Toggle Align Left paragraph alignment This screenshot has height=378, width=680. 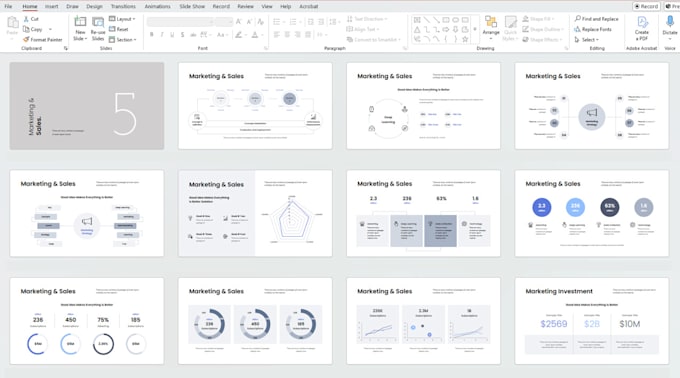277,35
